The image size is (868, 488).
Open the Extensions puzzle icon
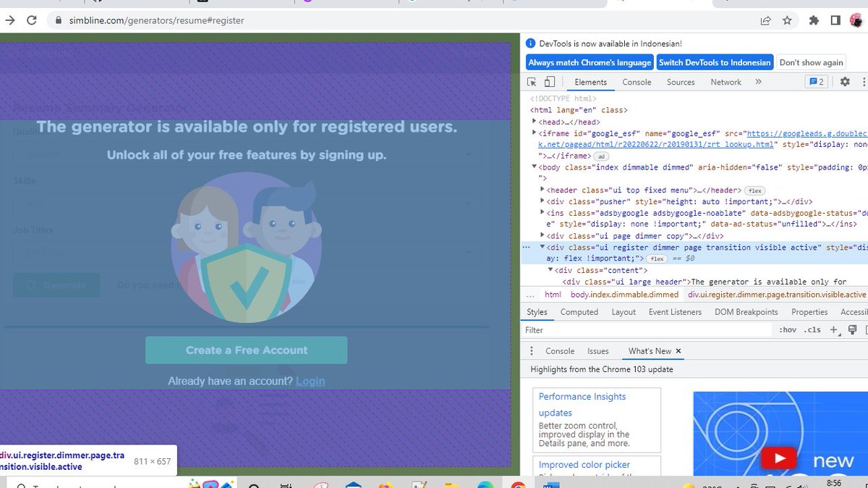click(x=814, y=20)
